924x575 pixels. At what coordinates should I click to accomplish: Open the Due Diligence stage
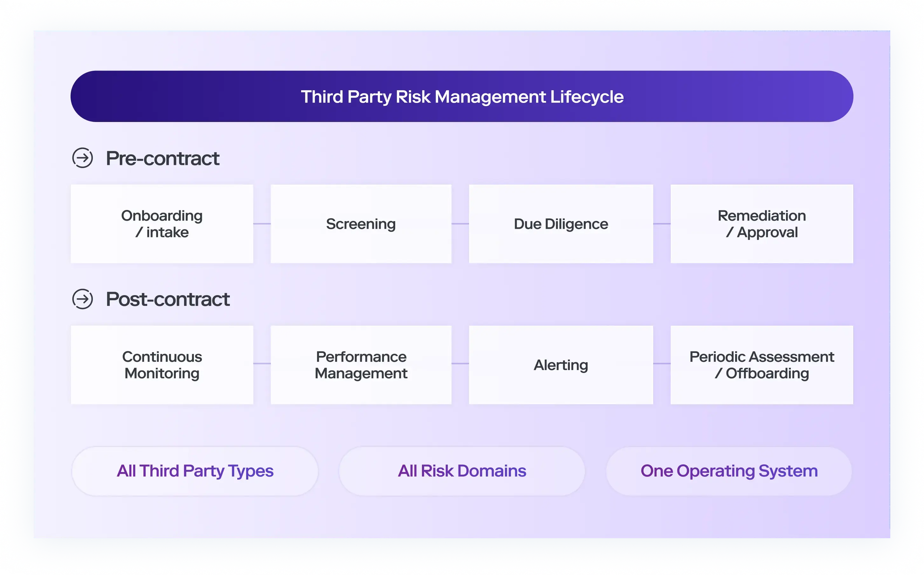pyautogui.click(x=561, y=224)
